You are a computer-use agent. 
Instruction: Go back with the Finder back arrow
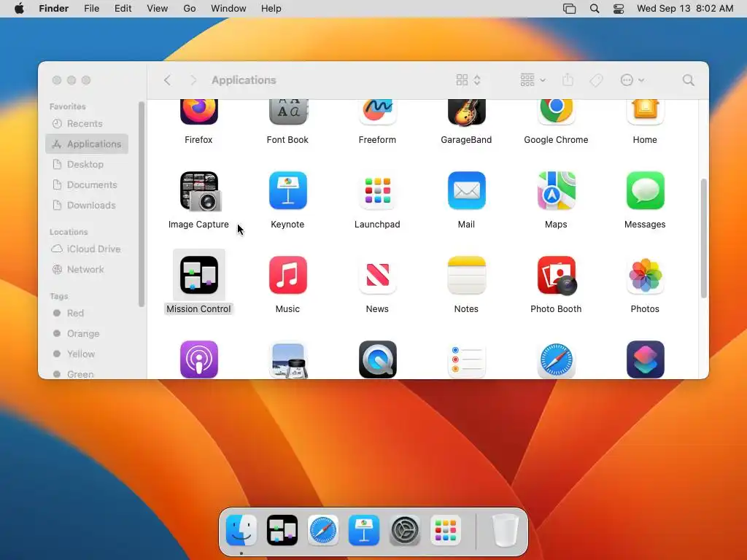coord(167,80)
